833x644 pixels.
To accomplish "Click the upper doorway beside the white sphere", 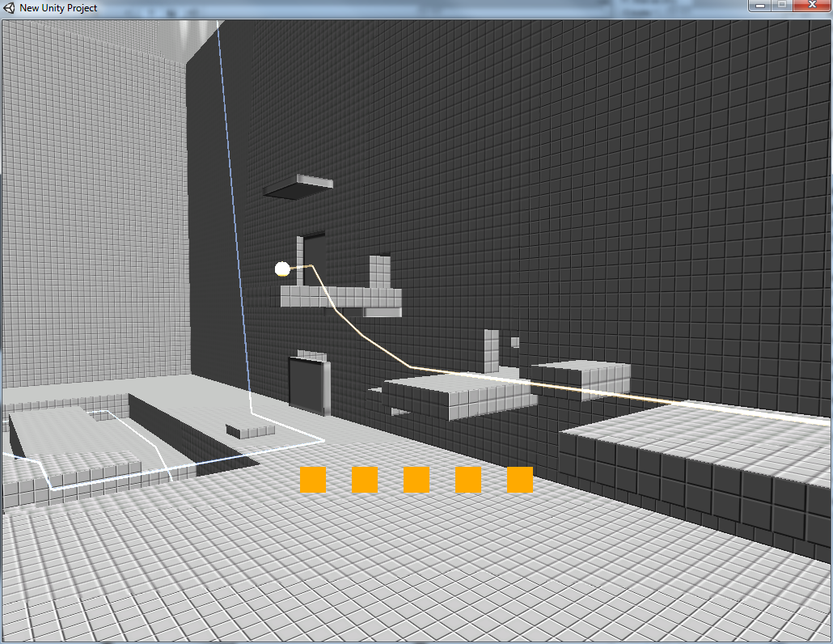I will point(312,261).
